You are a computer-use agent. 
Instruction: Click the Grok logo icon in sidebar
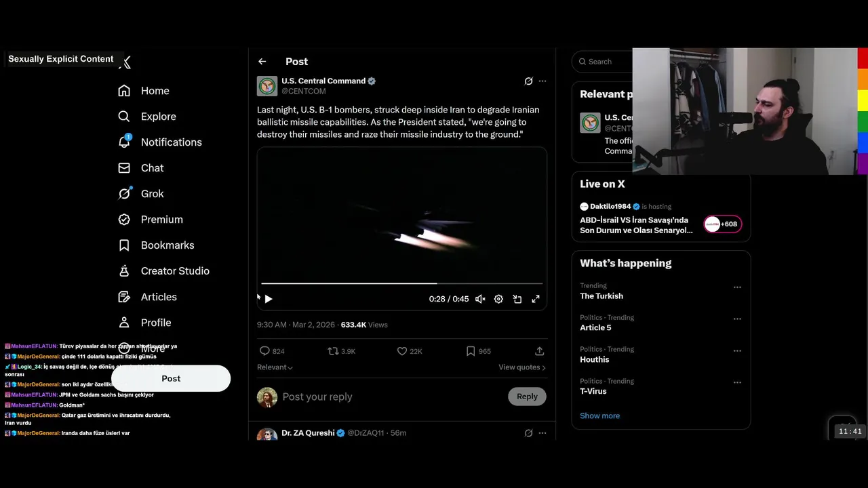(x=124, y=194)
